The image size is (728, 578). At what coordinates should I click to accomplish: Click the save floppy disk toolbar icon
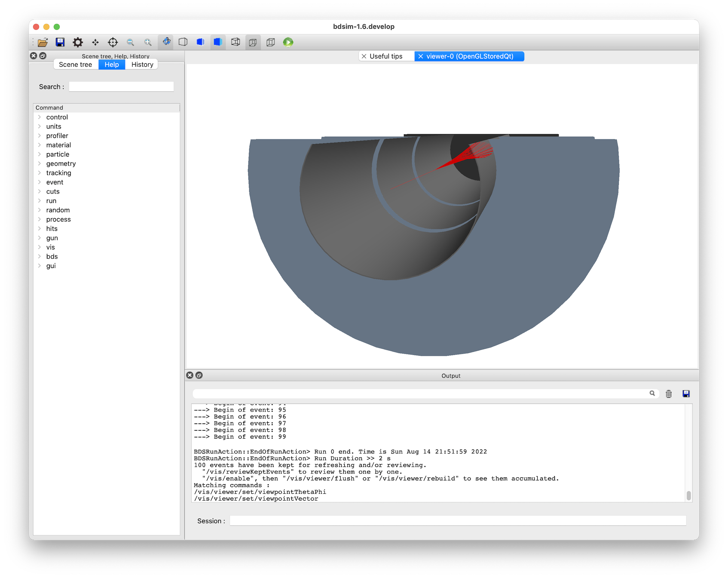click(60, 42)
